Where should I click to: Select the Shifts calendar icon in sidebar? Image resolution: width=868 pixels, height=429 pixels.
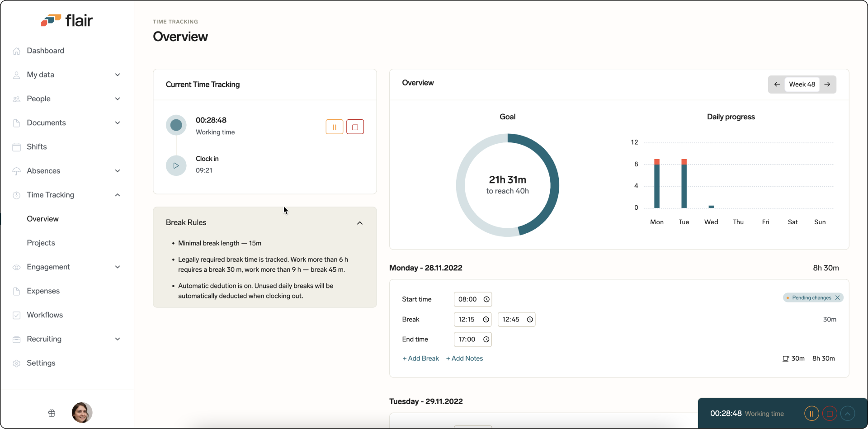pyautogui.click(x=17, y=147)
